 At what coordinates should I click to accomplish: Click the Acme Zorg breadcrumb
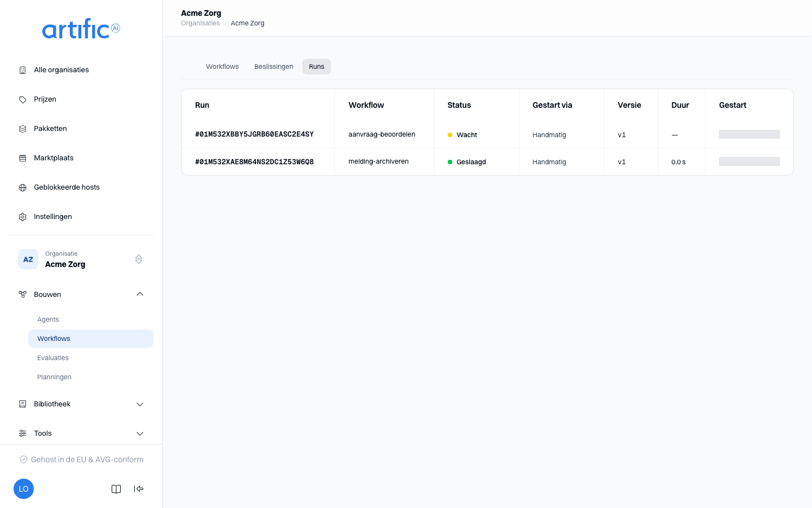[x=248, y=23]
